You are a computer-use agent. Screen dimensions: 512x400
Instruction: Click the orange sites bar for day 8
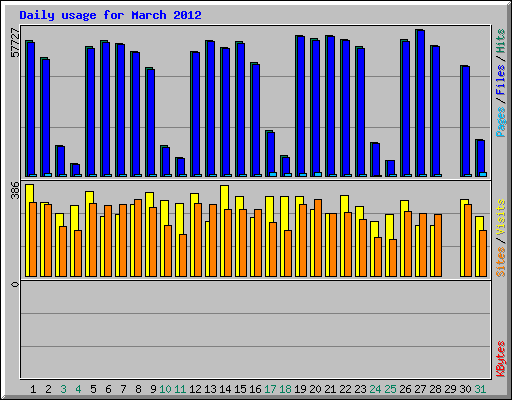coord(138,238)
